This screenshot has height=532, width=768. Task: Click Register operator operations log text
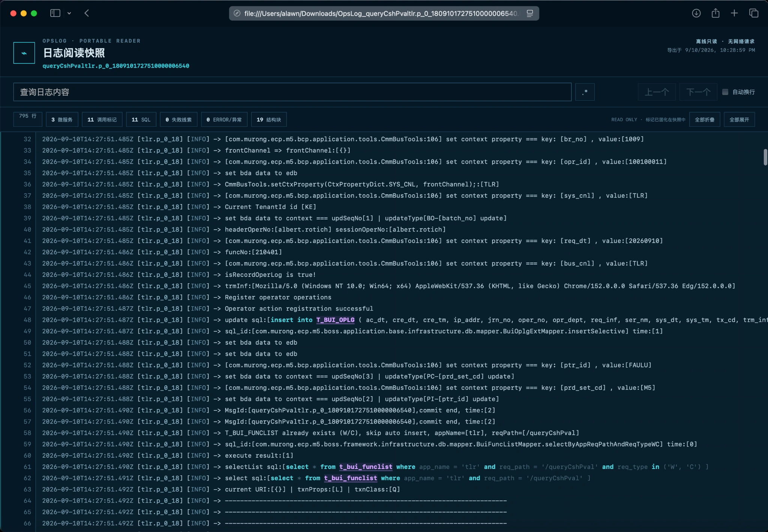(x=278, y=297)
